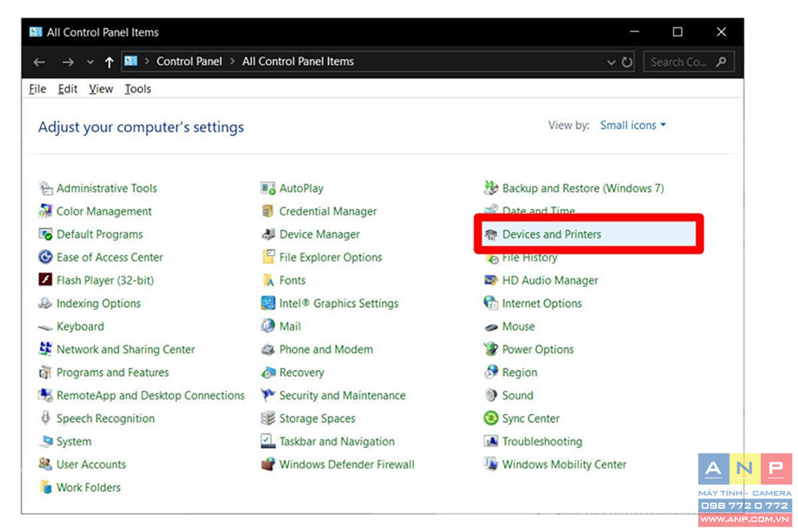Open the Tools menu

(138, 88)
